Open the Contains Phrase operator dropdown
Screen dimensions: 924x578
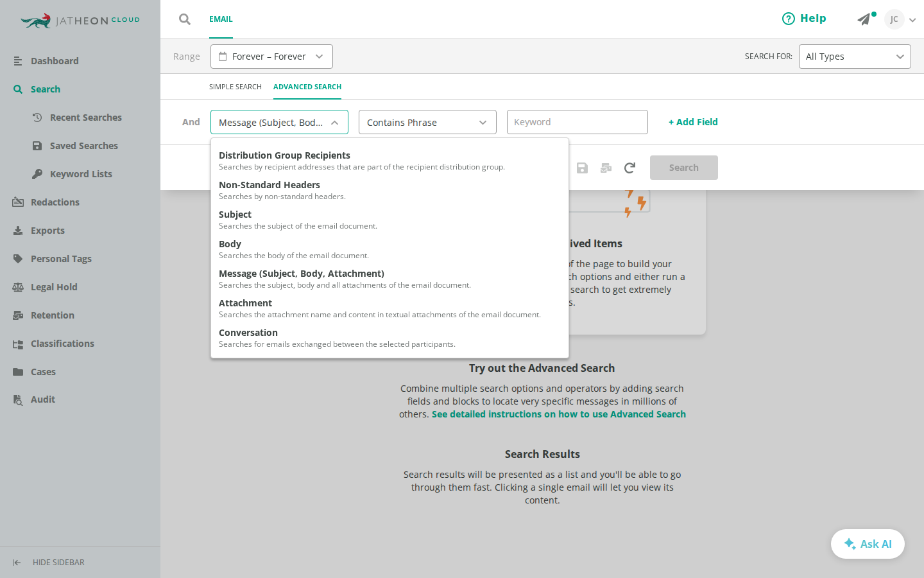[427, 122]
